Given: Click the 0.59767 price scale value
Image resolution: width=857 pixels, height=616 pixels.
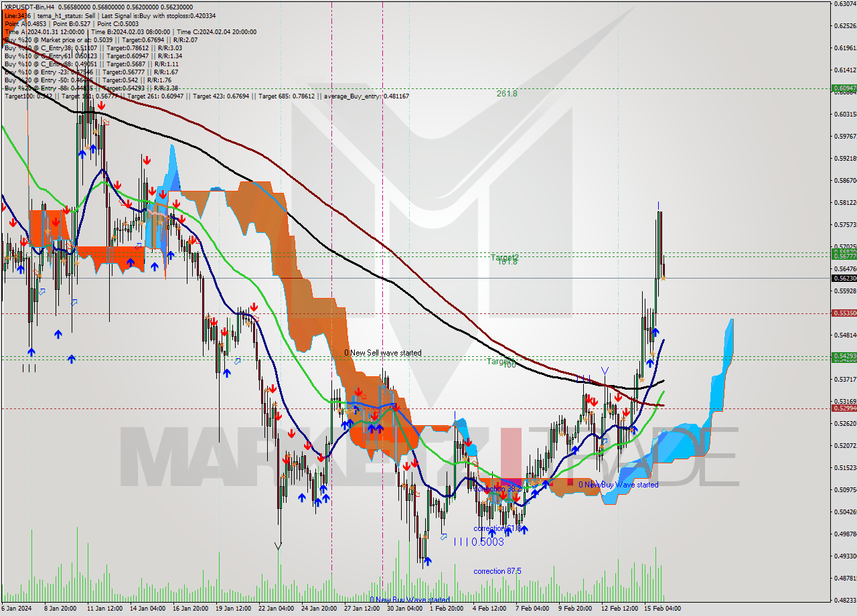Looking at the screenshot, I should tap(845, 137).
